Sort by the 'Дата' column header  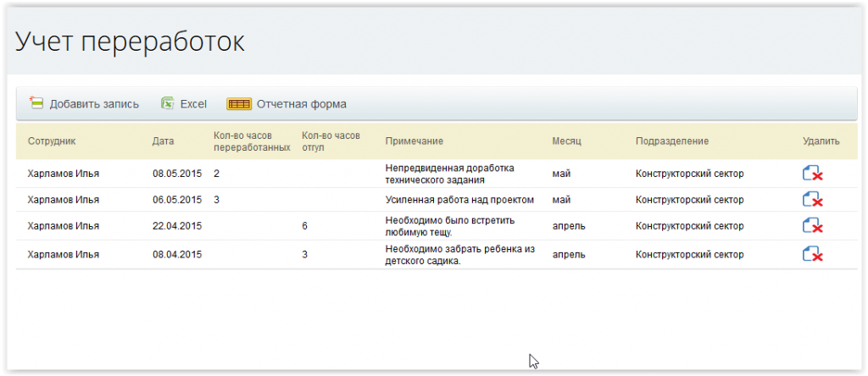pos(163,141)
